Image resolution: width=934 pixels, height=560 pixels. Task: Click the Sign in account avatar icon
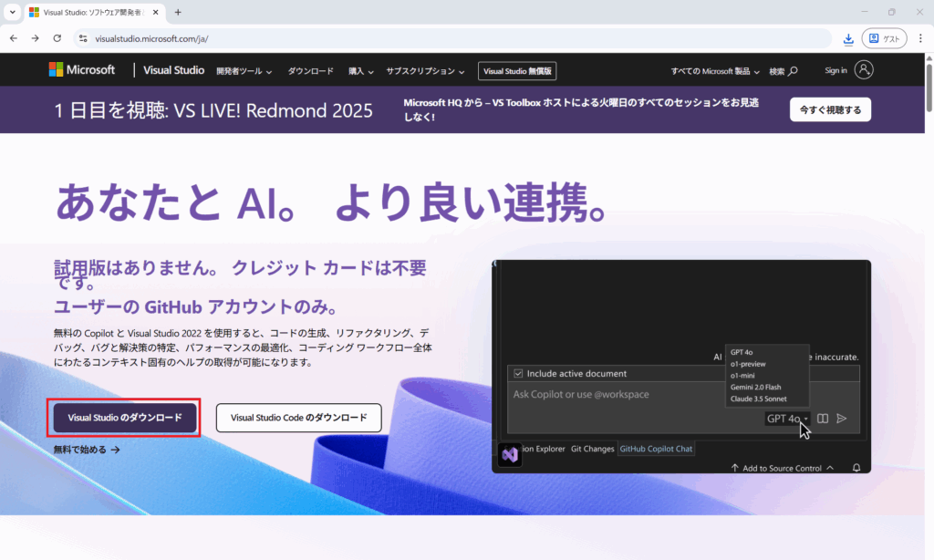pos(865,70)
